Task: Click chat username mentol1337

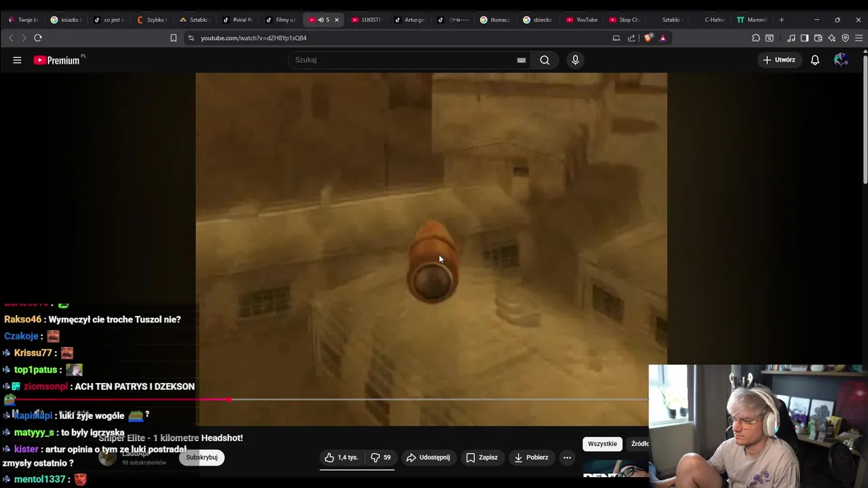Action: coord(39,479)
